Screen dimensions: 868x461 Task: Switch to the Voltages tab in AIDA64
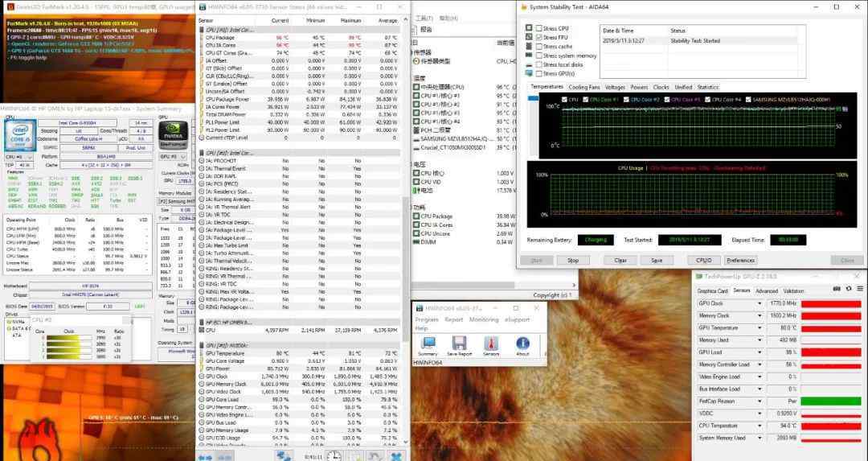(x=615, y=87)
